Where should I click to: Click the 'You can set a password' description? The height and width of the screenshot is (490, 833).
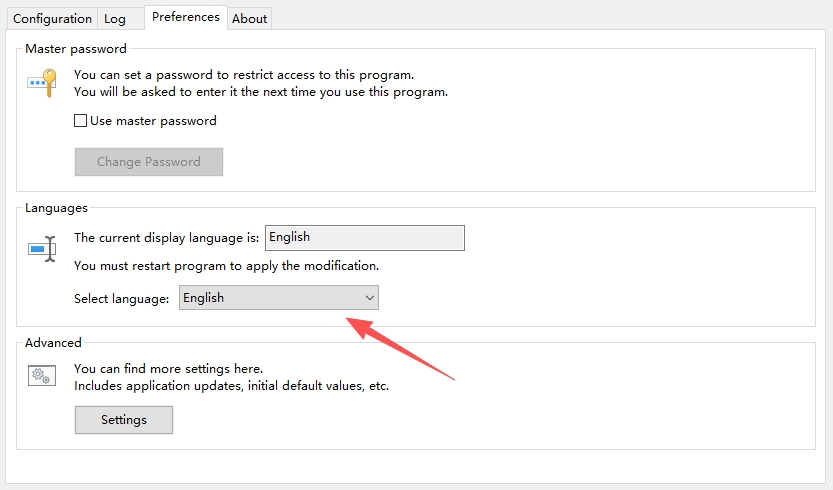pyautogui.click(x=244, y=74)
